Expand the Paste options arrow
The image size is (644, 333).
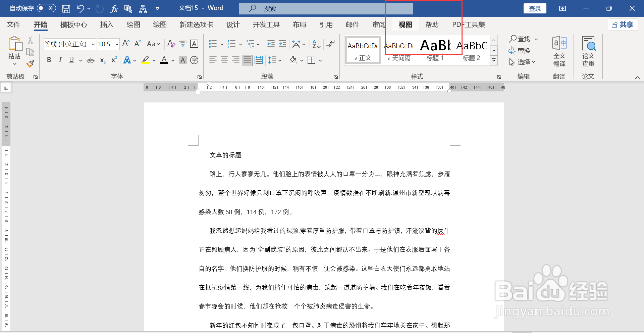(14, 64)
